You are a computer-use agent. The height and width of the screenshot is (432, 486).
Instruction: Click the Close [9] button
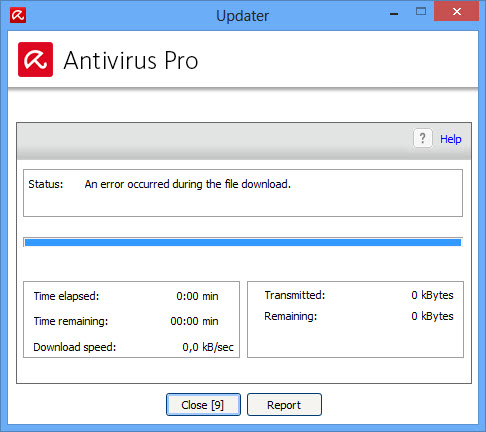click(x=203, y=405)
